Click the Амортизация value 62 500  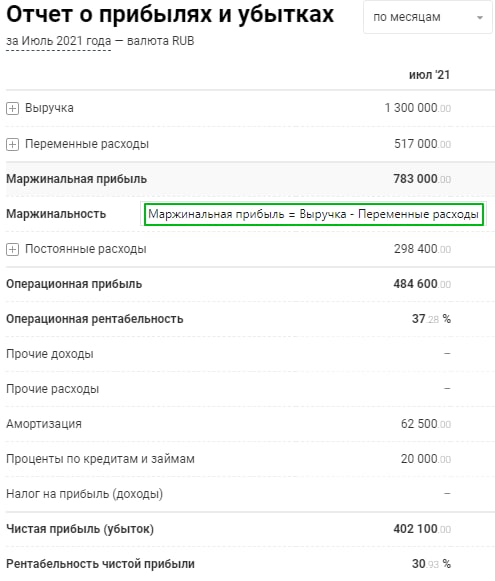(x=426, y=424)
